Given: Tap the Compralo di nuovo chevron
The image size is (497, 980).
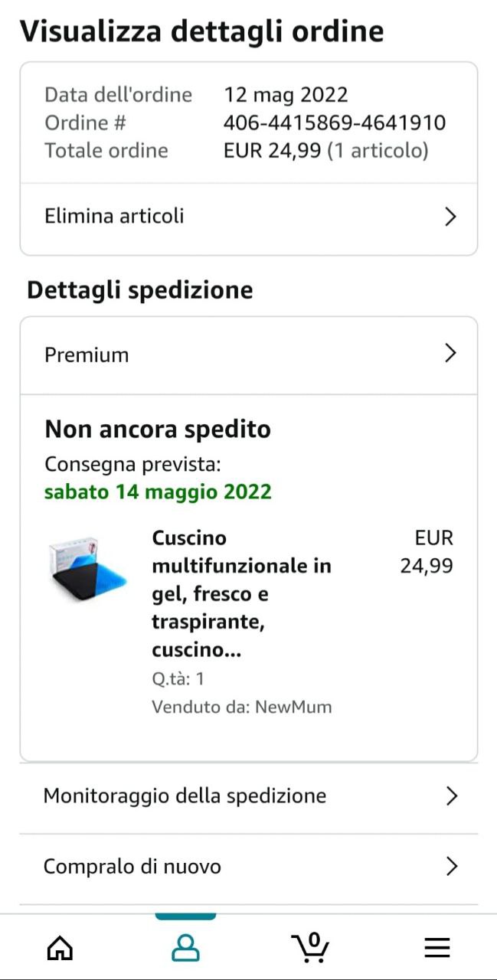Looking at the screenshot, I should pos(451,867).
